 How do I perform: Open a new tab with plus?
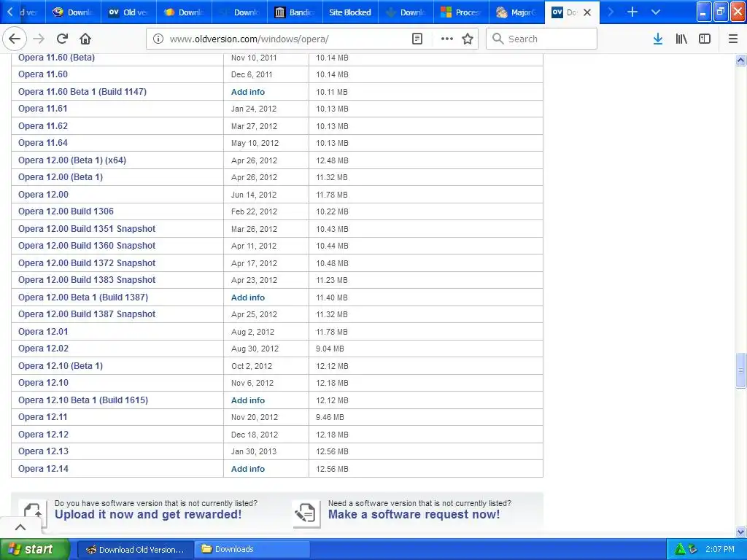point(632,12)
